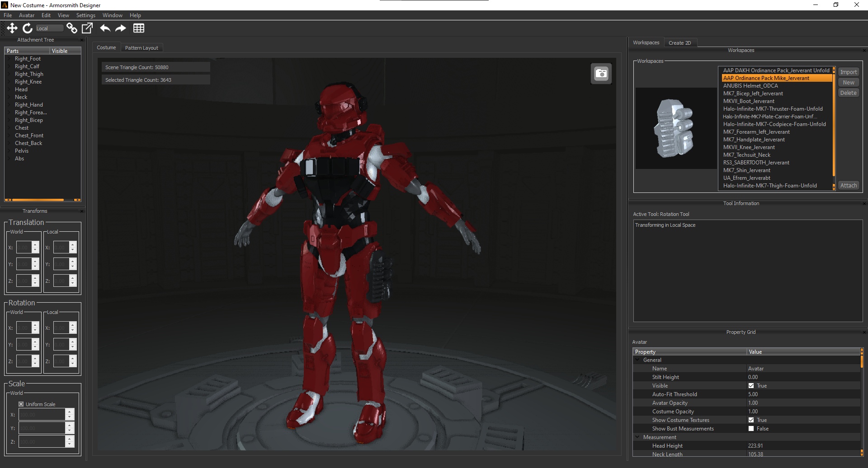Open the Settings menu
The image size is (868, 468).
[x=85, y=15]
